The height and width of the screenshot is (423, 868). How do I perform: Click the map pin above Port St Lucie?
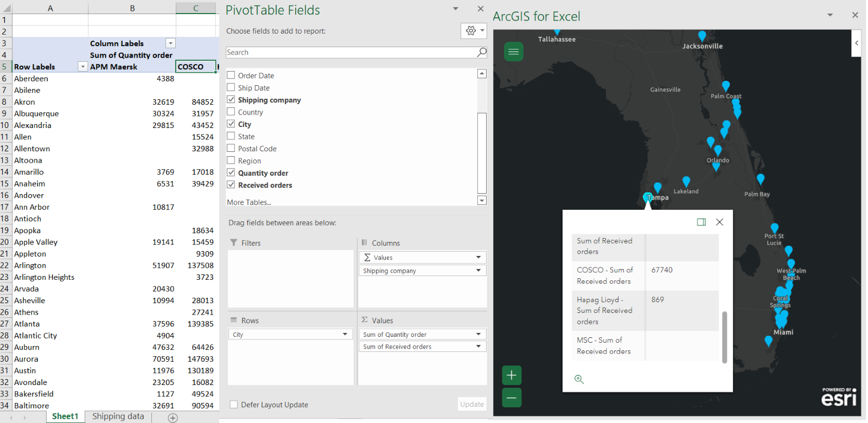coord(775,229)
